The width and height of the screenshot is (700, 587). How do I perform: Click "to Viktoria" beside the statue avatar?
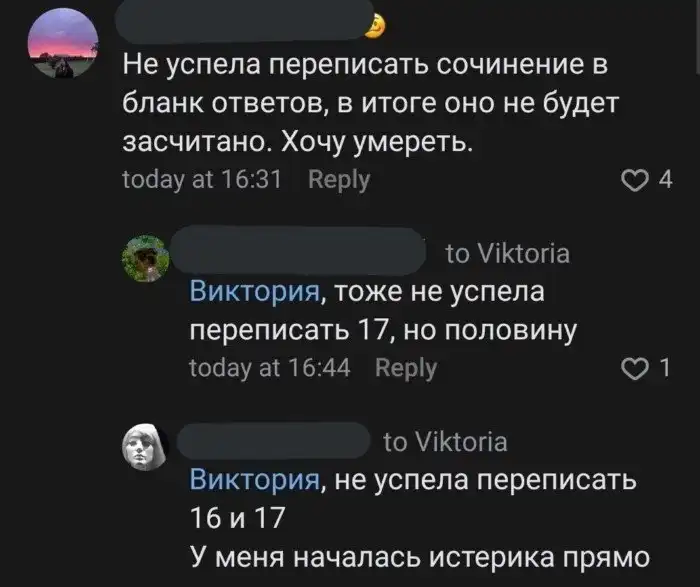[445, 441]
